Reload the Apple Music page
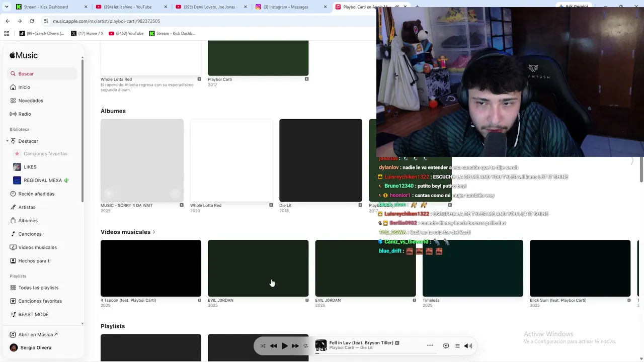Viewport: 644px width, 362px height. [x=32, y=21]
